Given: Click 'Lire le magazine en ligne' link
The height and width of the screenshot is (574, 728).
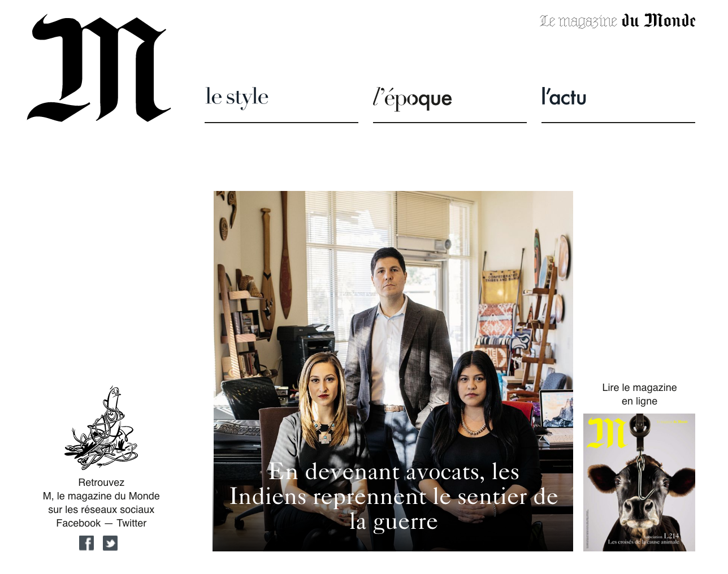Looking at the screenshot, I should (639, 394).
